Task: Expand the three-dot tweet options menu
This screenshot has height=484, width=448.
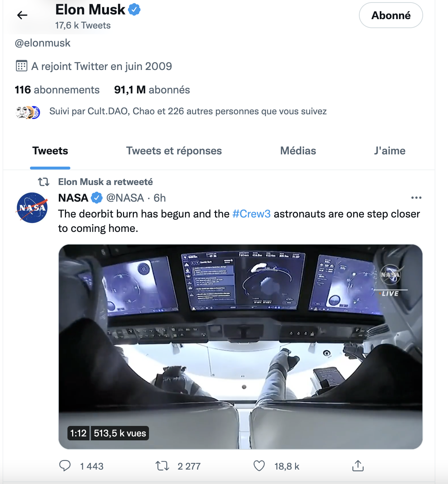Action: pos(416,198)
